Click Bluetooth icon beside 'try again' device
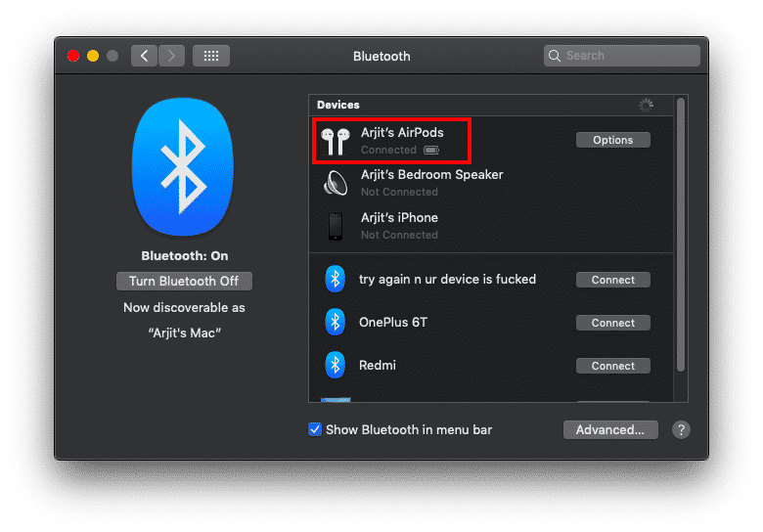Screen dimensions: 763x532 click(x=335, y=279)
